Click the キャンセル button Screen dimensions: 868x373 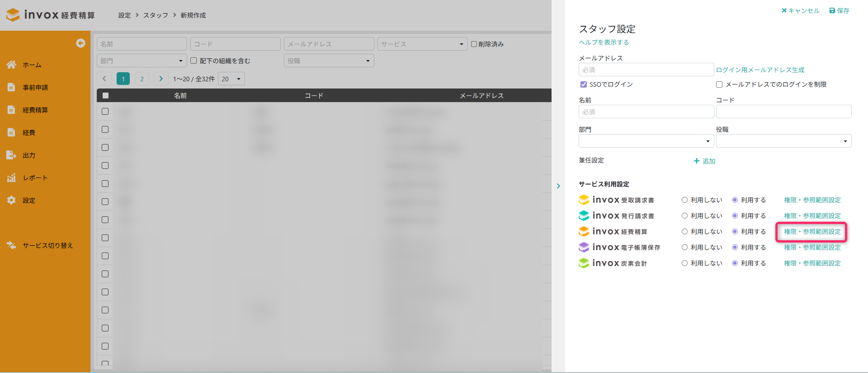800,11
